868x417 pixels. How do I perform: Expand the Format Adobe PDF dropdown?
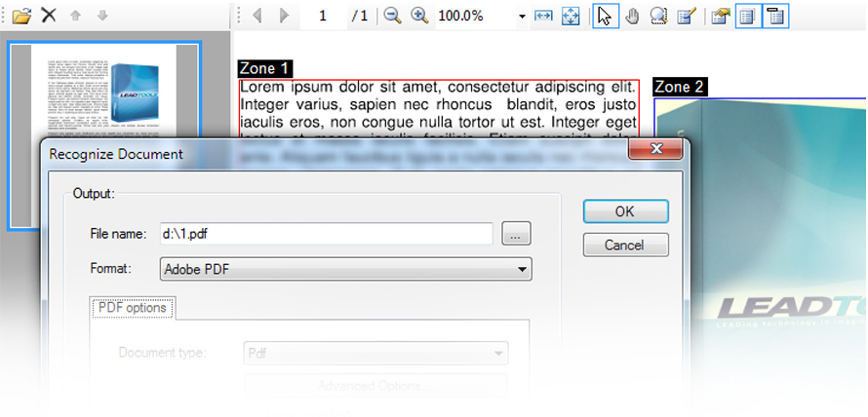522,269
